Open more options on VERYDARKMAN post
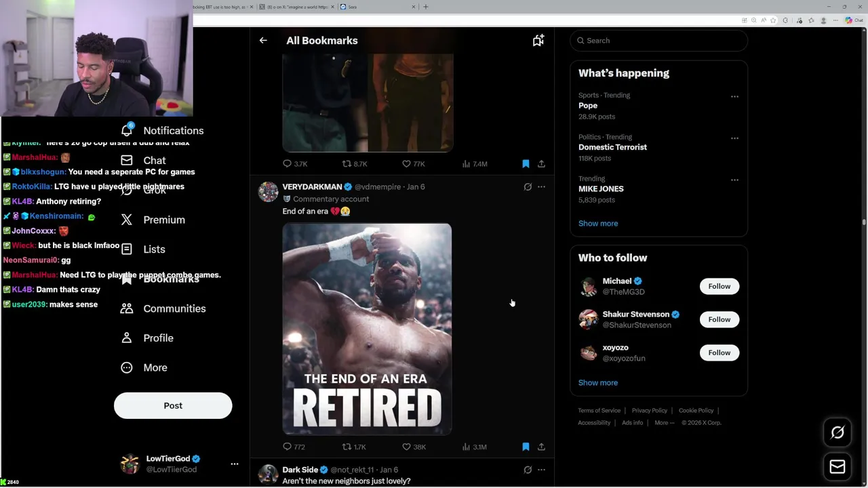The height and width of the screenshot is (488, 868). [x=541, y=187]
